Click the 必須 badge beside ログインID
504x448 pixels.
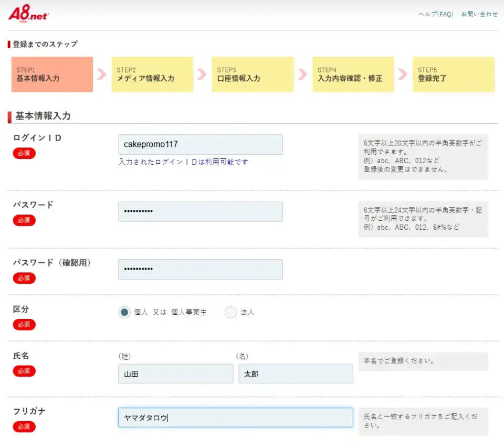click(x=24, y=153)
